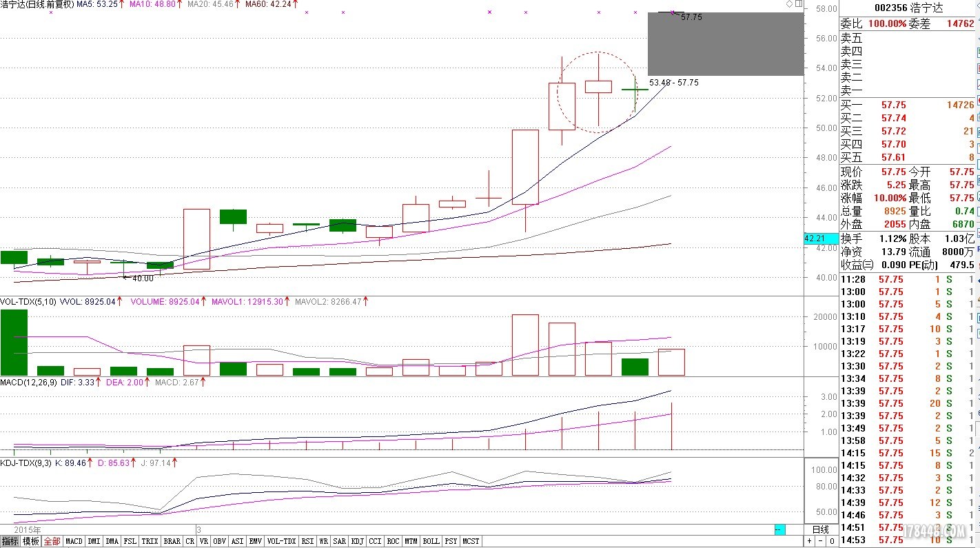Viewport: 980px width, 548px height.
Task: Select the VR indicator
Action: pyautogui.click(x=204, y=542)
